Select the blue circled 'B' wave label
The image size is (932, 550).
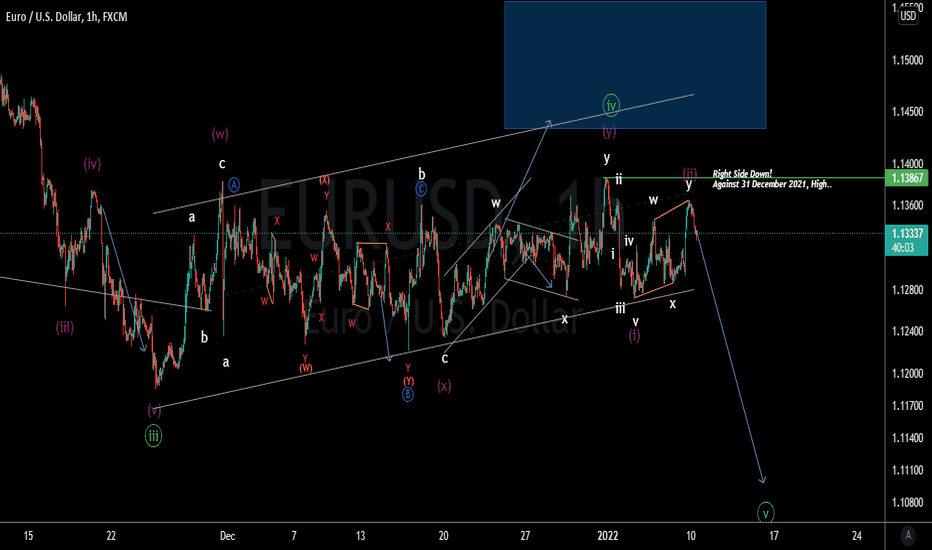coord(408,394)
